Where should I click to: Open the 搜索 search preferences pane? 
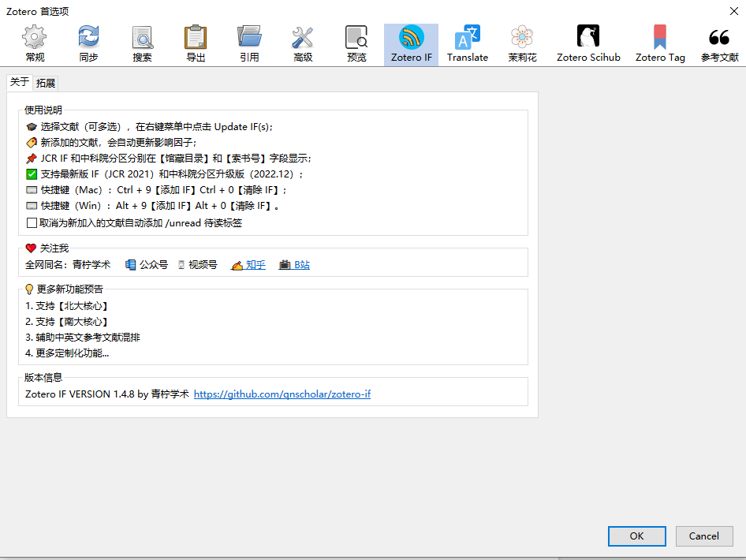(142, 44)
